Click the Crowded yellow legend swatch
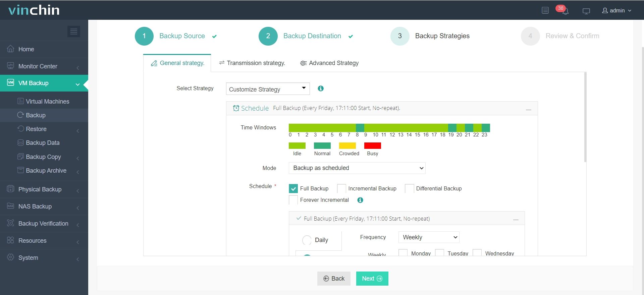The width and height of the screenshot is (644, 295). click(347, 145)
